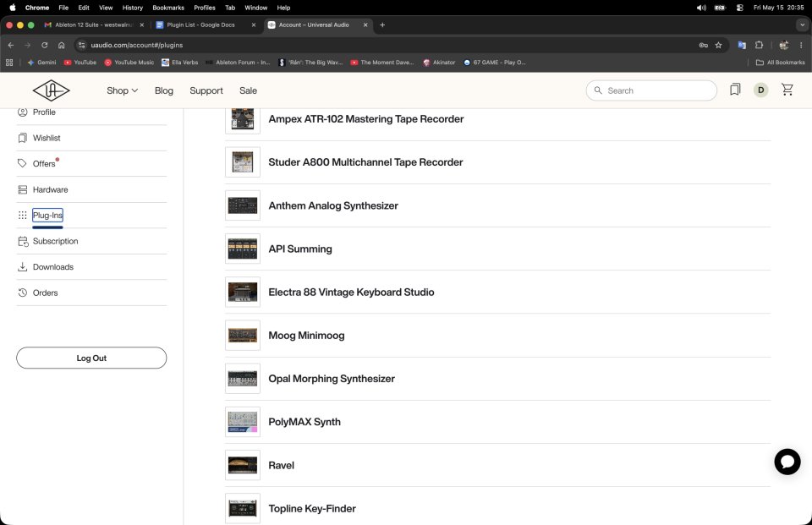Switch to the Ableton 12 Suite Gmail tab
The image size is (812, 525).
coord(94,25)
